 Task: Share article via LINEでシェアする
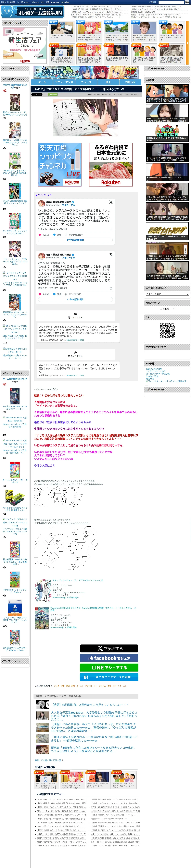(x=109, y=667)
